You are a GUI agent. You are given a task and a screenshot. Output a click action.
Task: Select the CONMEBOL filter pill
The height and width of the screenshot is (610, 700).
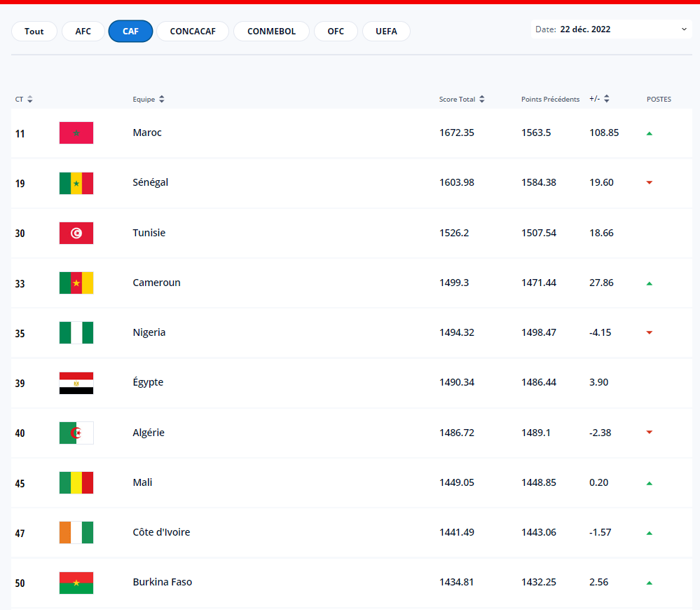tap(271, 32)
